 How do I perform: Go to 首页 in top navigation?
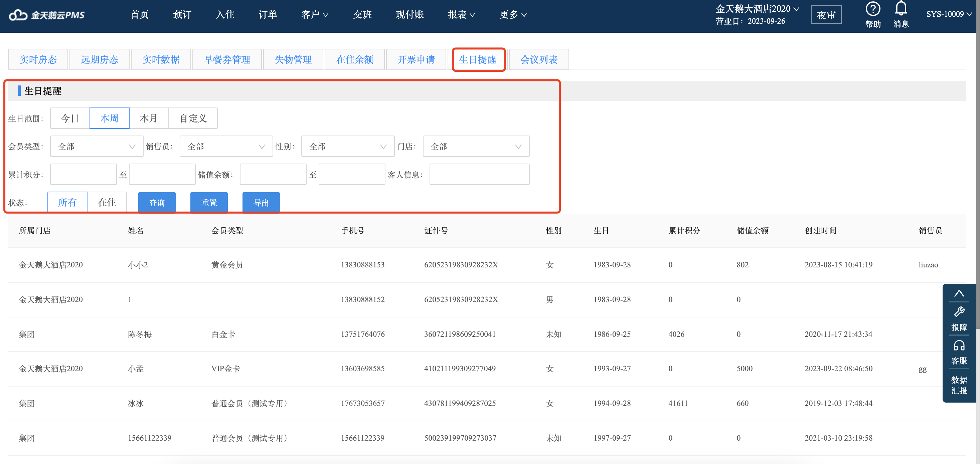point(139,15)
